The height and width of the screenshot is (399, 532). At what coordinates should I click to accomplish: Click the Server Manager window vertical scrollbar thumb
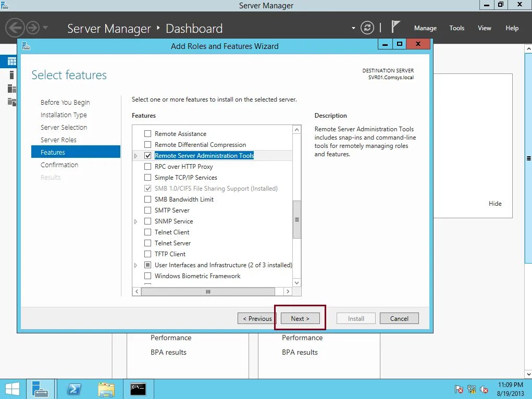528,158
